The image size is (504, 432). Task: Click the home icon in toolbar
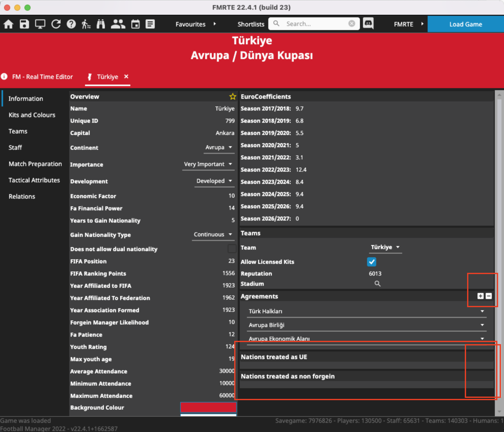[8, 24]
